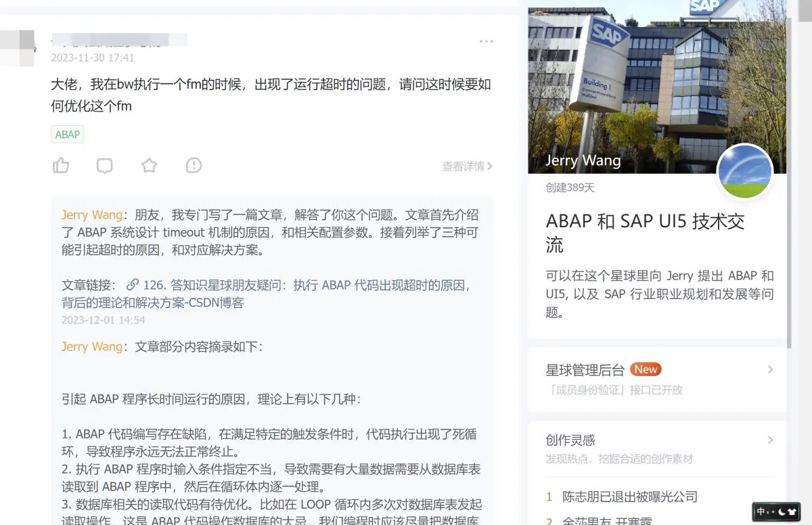Favorite the post with the star icon
The height and width of the screenshot is (525, 812).
(x=149, y=165)
